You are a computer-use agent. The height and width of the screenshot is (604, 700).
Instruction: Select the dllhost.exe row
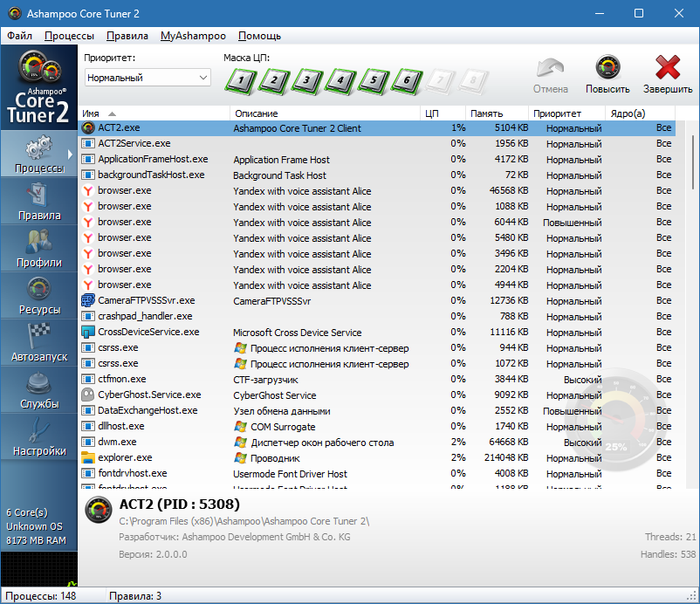pyautogui.click(x=377, y=426)
